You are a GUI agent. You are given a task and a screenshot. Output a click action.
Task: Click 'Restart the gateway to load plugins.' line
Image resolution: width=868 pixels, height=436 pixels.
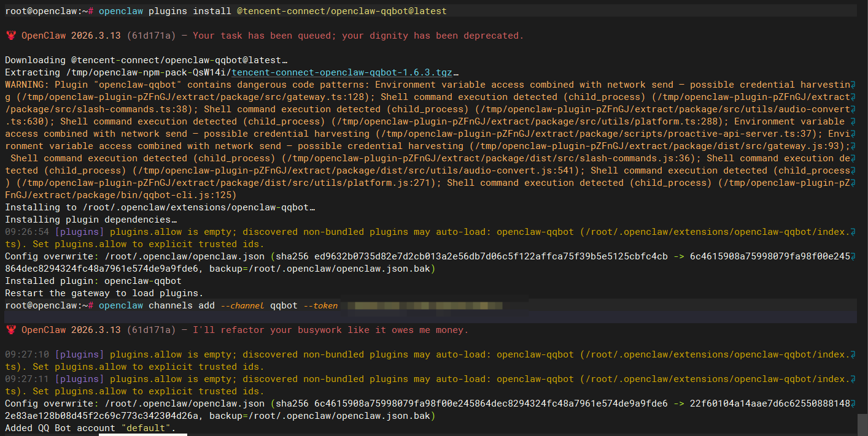coord(104,293)
